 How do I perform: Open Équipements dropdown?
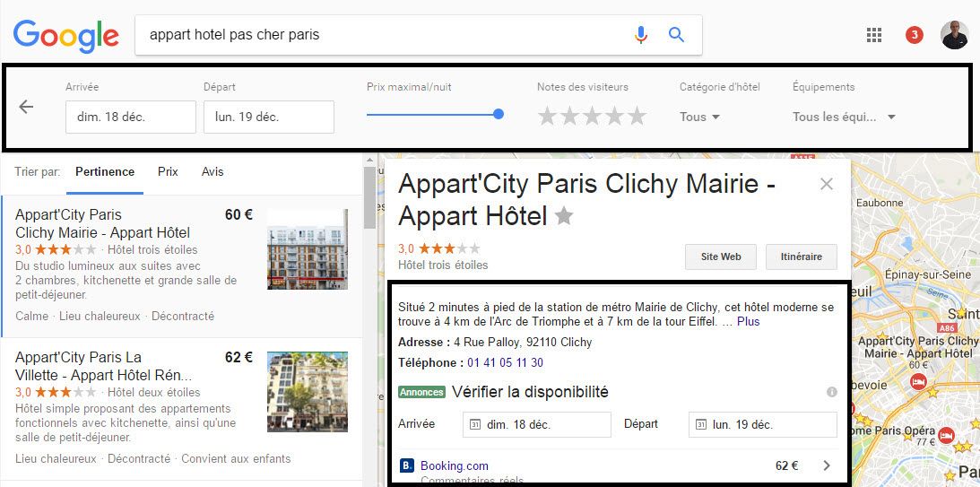(845, 117)
